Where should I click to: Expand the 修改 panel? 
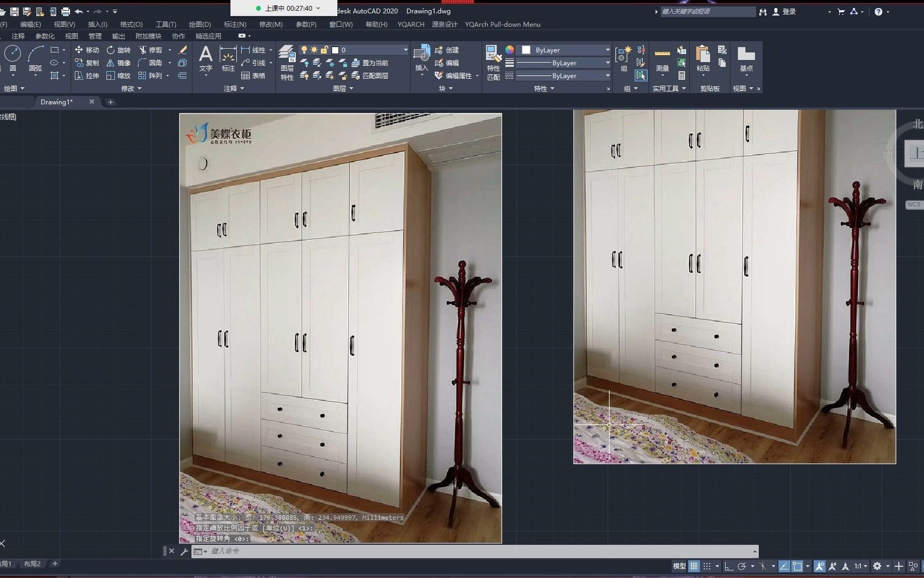pos(131,88)
